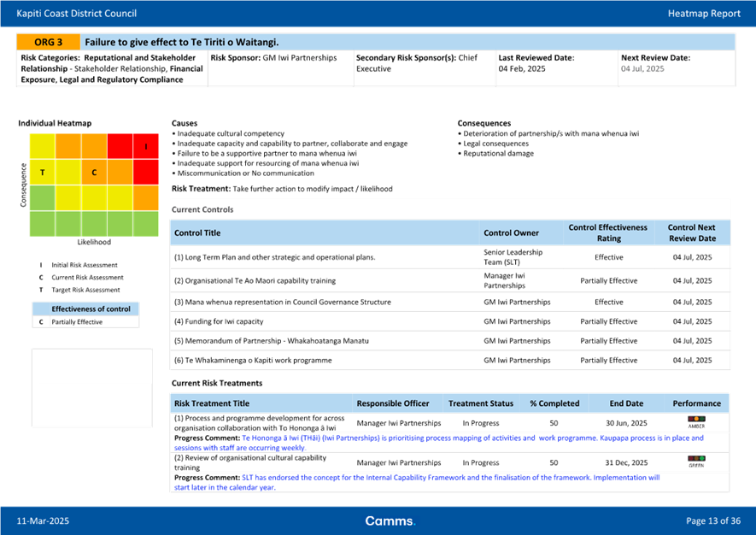Viewport: 756px width, 535px height.
Task: Click the 'Effective' rating for Long Term Plan control
Action: tap(608, 257)
